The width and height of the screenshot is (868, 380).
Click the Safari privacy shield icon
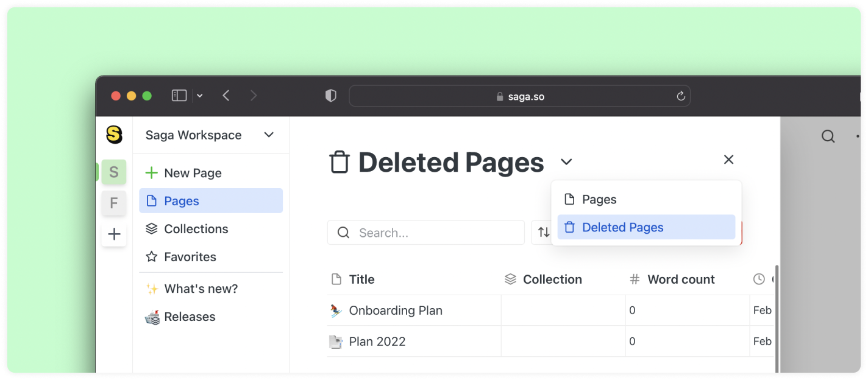coord(331,96)
